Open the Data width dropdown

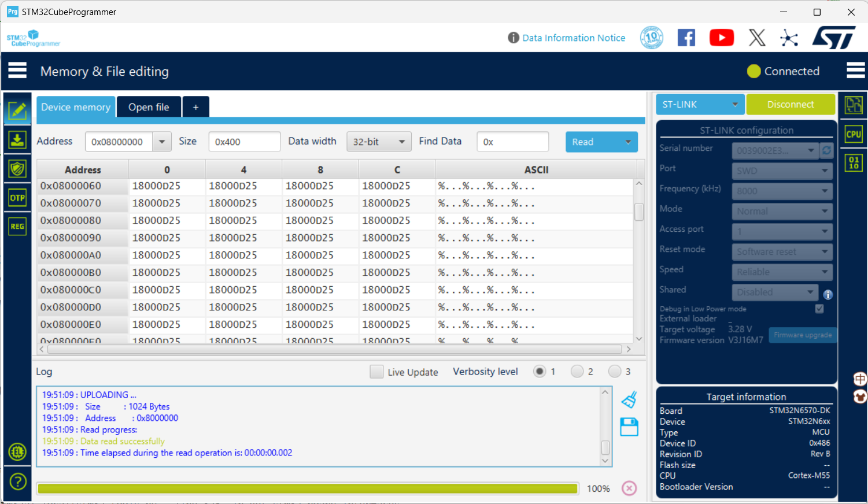pos(379,142)
